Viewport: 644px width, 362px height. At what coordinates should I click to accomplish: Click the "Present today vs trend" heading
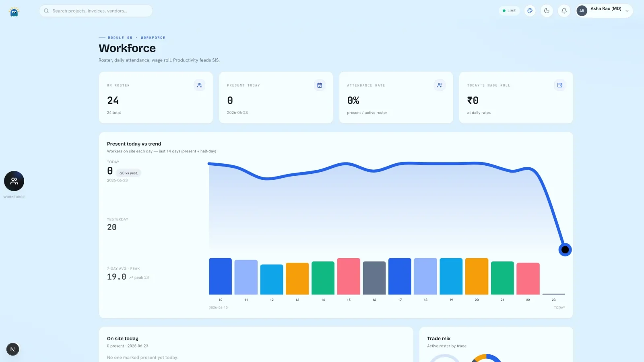[134, 144]
